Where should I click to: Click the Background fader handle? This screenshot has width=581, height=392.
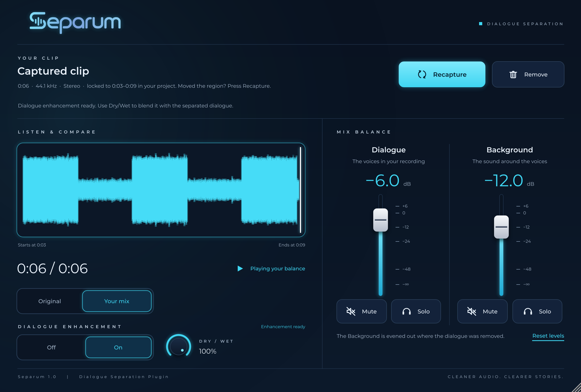(501, 227)
